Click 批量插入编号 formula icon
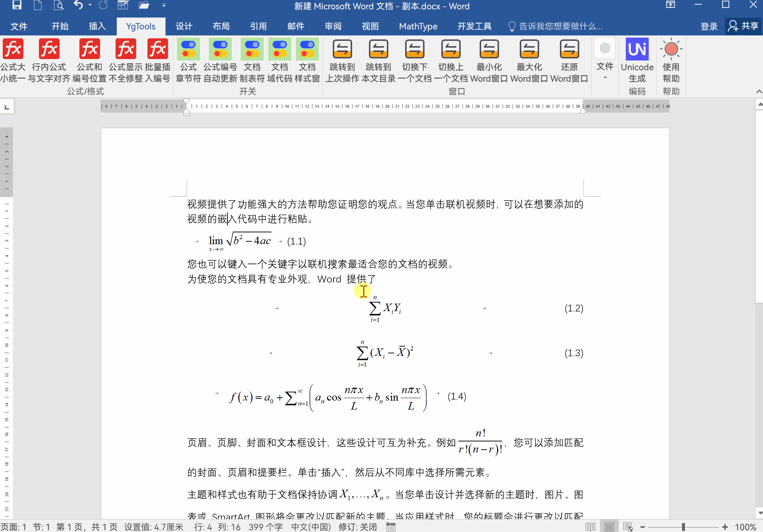Image resolution: width=763 pixels, height=532 pixels. 158,49
